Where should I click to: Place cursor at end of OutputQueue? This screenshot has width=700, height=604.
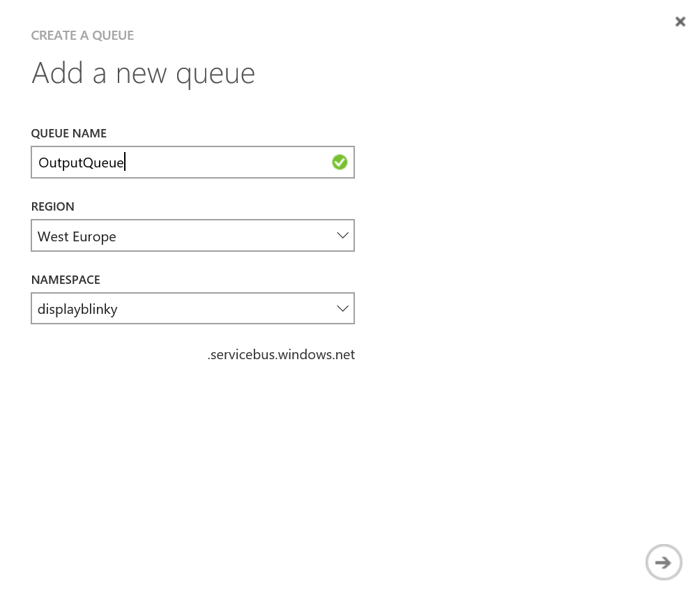(125, 163)
